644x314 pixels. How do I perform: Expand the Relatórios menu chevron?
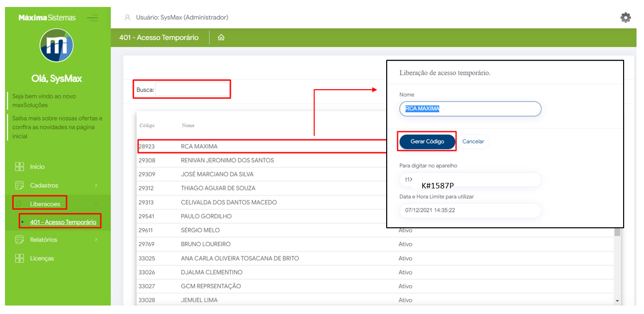point(96,240)
